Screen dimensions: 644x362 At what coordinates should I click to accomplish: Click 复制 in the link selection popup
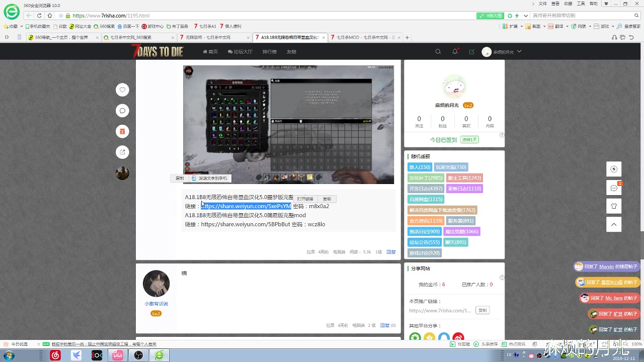pos(327,199)
